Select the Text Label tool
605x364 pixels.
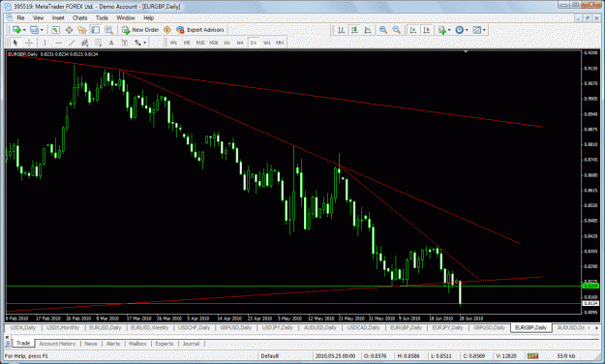124,43
